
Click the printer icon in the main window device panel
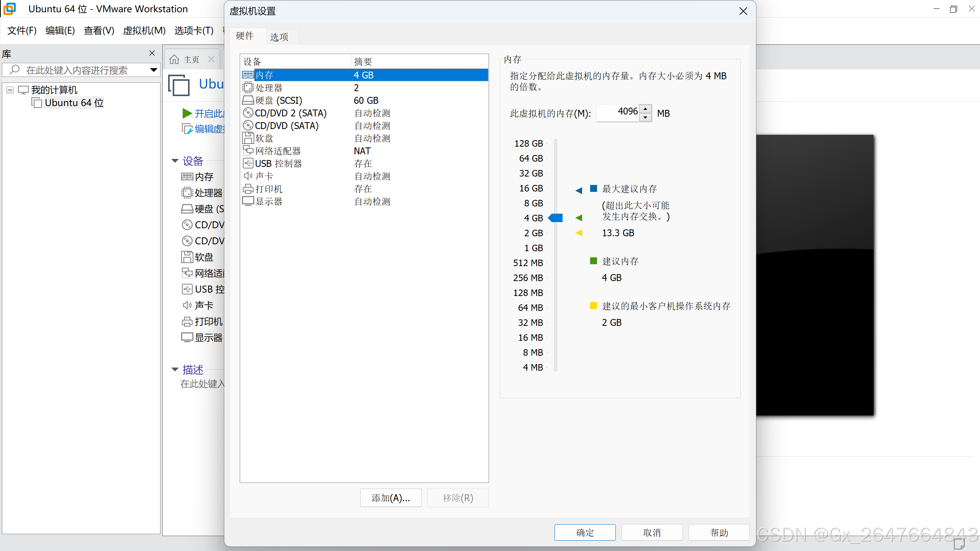pyautogui.click(x=187, y=321)
